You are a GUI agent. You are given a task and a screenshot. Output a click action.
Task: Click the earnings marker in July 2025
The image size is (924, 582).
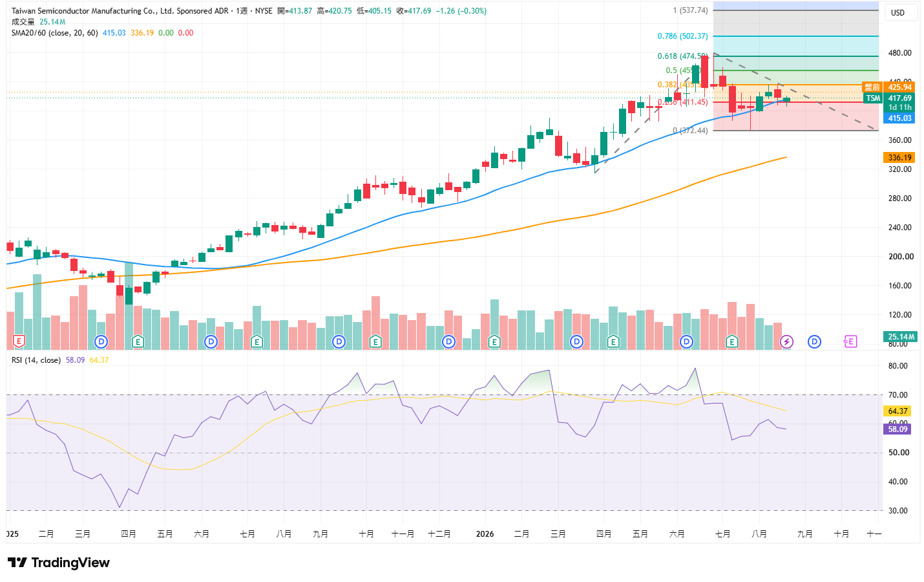point(257,341)
